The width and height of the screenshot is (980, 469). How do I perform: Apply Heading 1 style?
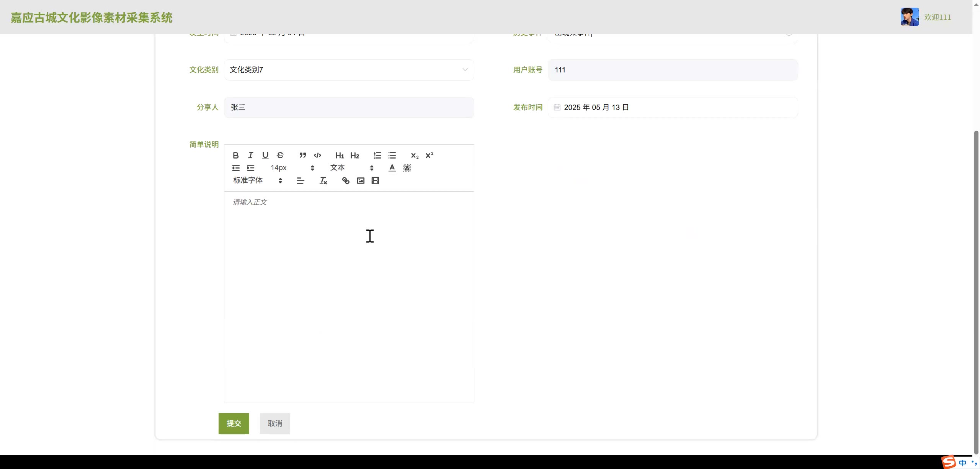click(340, 155)
